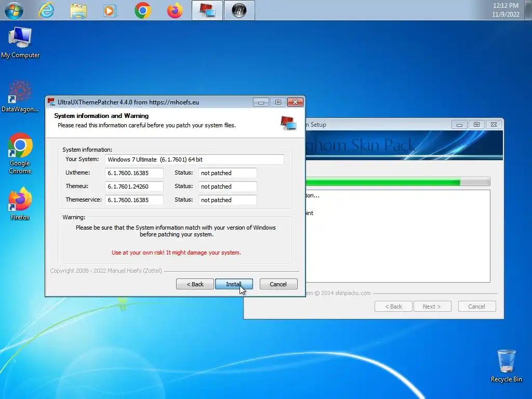This screenshot has width=532, height=399.
Task: Open Windows Explorer folder icon in taskbar
Action: point(78,10)
